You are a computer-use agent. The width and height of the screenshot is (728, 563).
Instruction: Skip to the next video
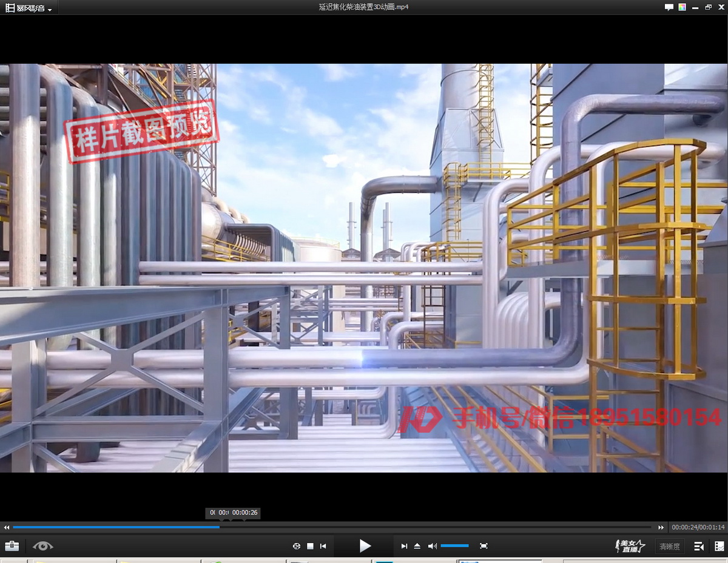(x=404, y=546)
